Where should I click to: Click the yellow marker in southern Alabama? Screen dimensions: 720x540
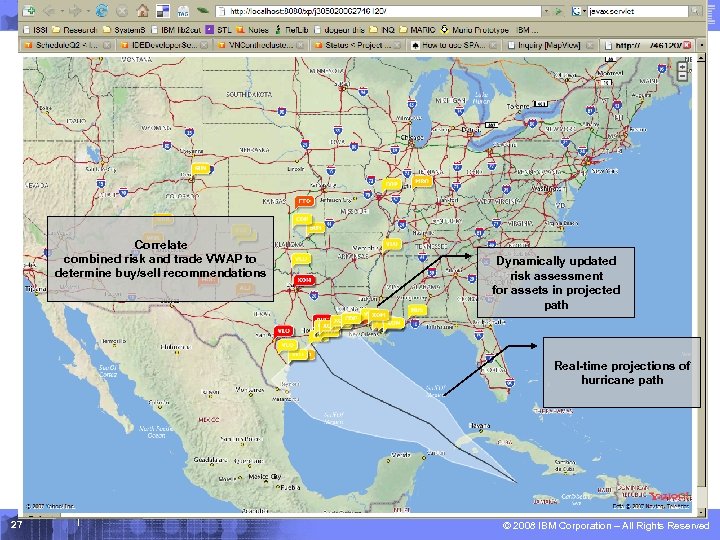[x=416, y=311]
